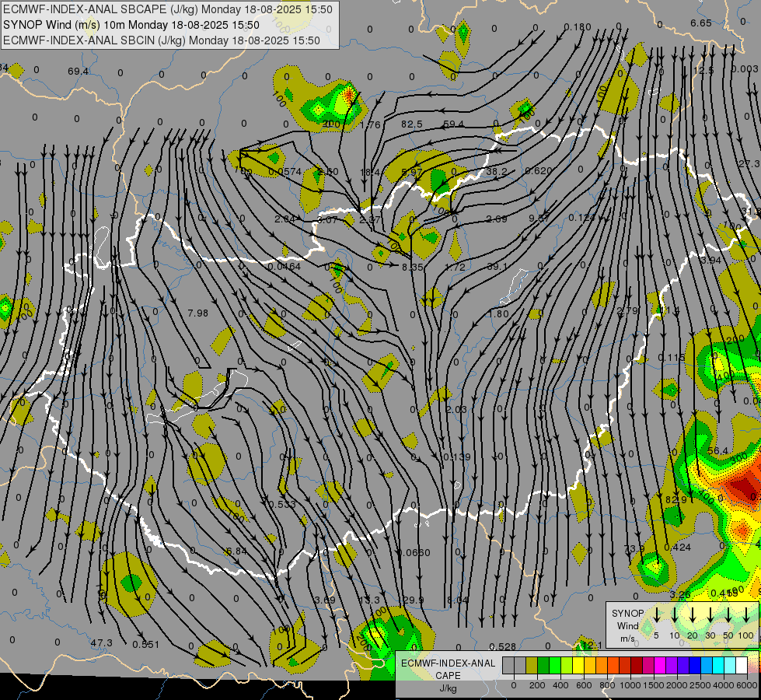The image size is (761, 700).
Task: Click the 2500 tick label on CAPE scale
Action: 700,685
